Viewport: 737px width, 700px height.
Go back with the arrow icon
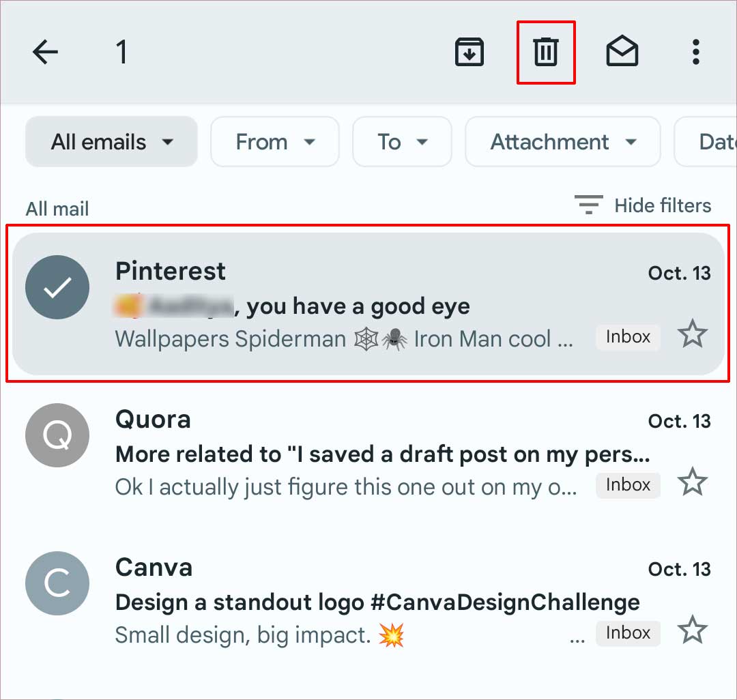45,52
